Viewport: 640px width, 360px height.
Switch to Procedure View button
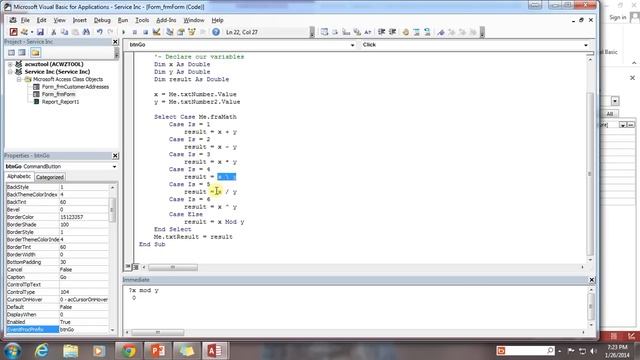point(128,267)
